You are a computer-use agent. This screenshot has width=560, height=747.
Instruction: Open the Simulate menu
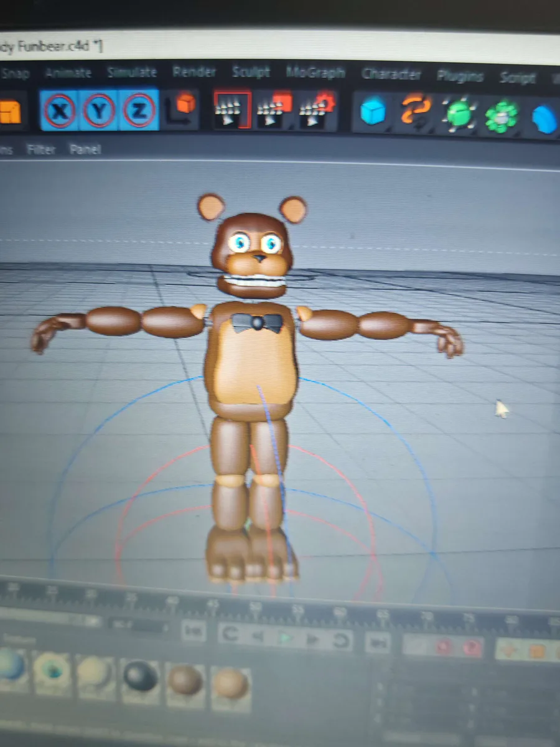(x=132, y=72)
